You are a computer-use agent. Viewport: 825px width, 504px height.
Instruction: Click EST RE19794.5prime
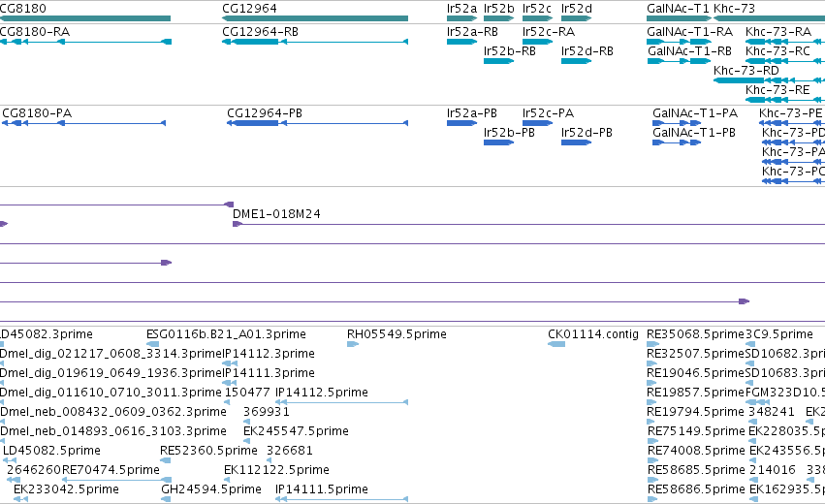click(652, 422)
